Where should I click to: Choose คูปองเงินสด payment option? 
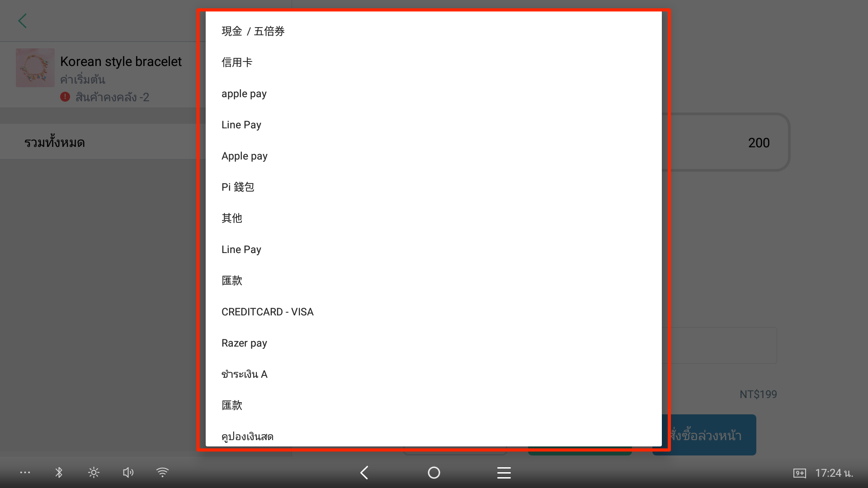click(x=434, y=435)
